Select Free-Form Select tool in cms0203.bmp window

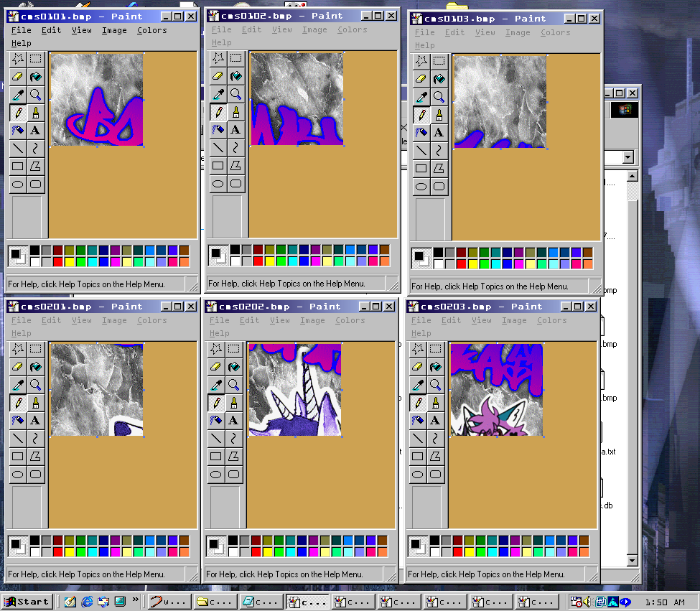pyautogui.click(x=418, y=348)
